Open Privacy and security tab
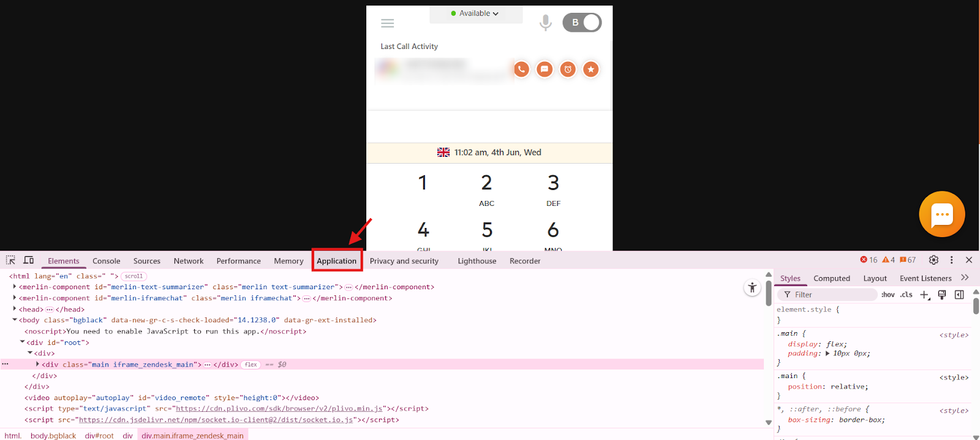This screenshot has height=440, width=980. coord(404,261)
